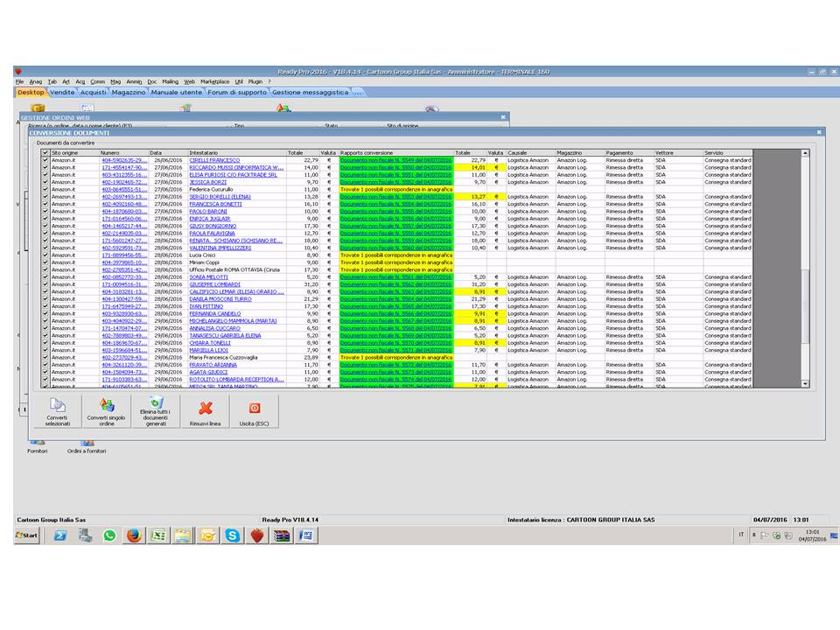
Task: Click the 'Ready Pro V18.4.14' status bar text
Action: click(x=290, y=520)
